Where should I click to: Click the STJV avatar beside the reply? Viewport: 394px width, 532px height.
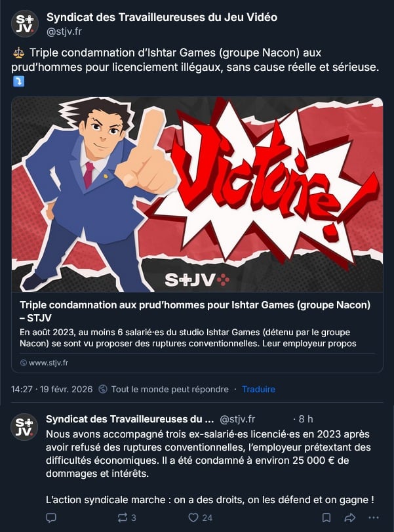pos(24,427)
